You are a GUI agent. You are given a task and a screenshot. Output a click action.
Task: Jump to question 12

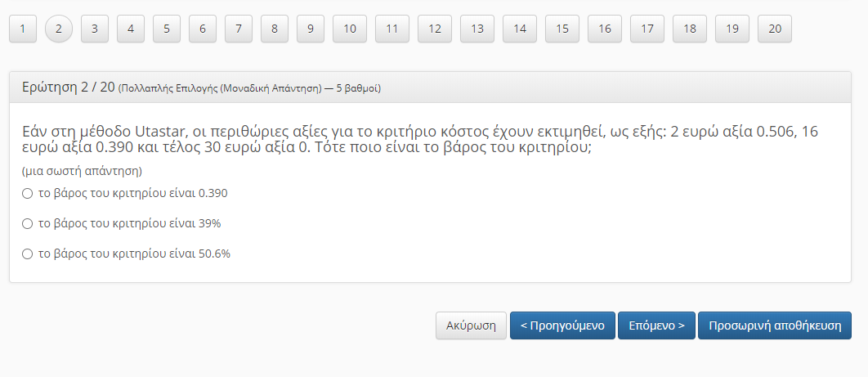[x=435, y=29]
